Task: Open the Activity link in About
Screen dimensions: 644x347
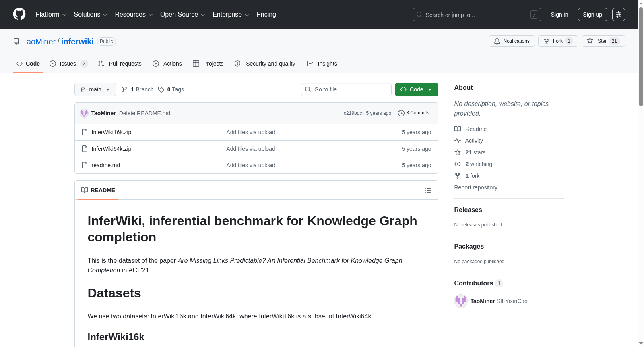Action: 469,141
